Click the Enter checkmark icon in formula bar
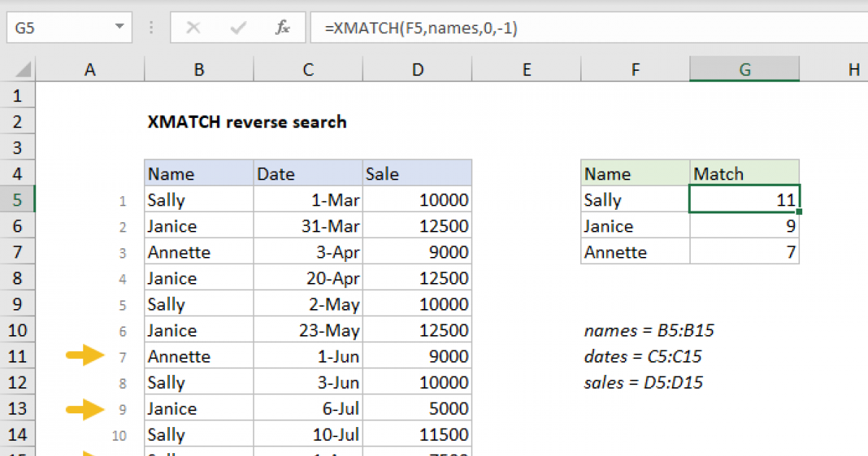 (237, 28)
